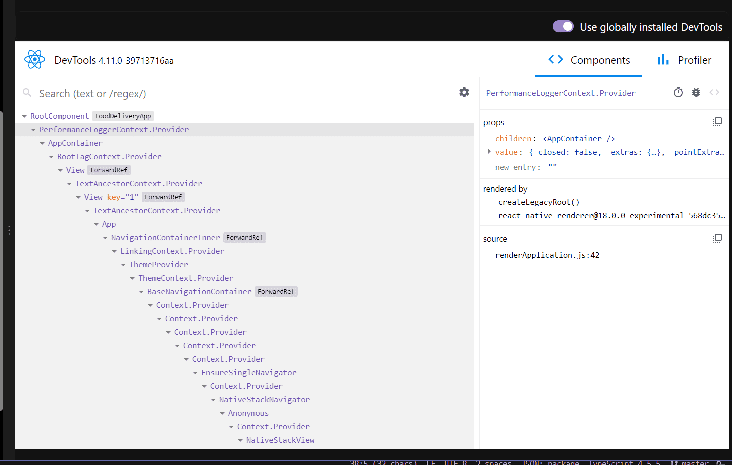Screen dimensions: 732x465
Task: Click the PerformanceLoggerContext.Provider panel title
Action: point(561,93)
